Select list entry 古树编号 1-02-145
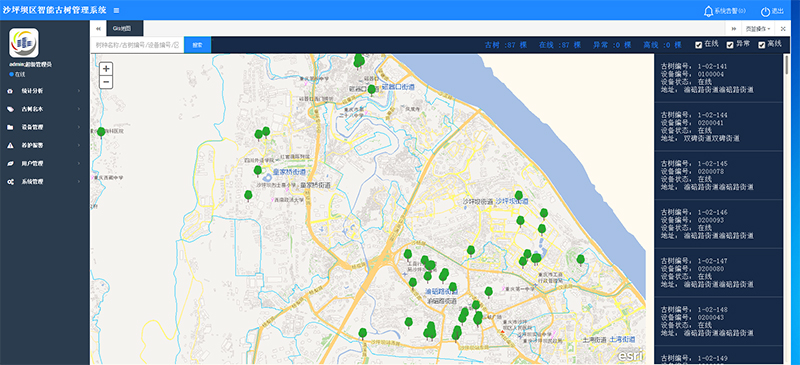The height and width of the screenshot is (365, 800). coord(718,176)
